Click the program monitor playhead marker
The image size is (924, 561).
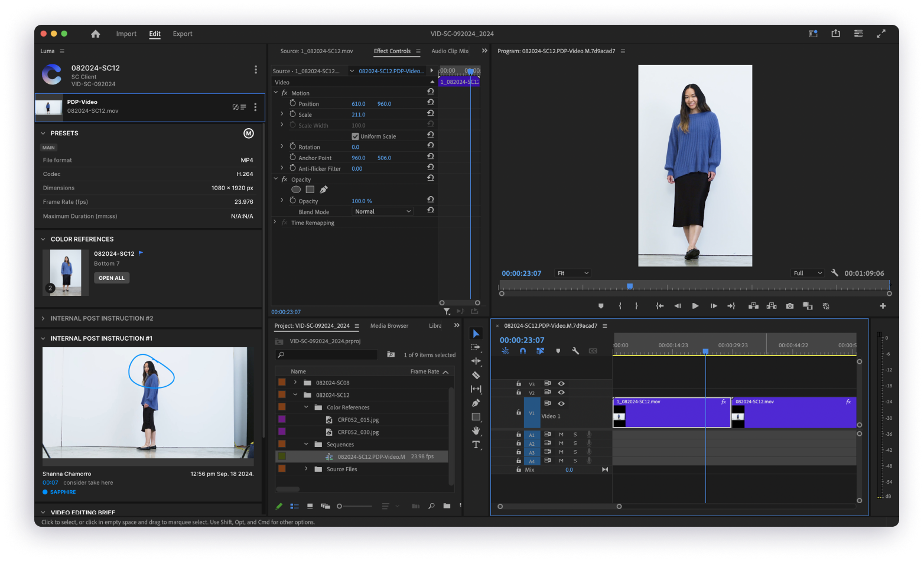pyautogui.click(x=630, y=286)
